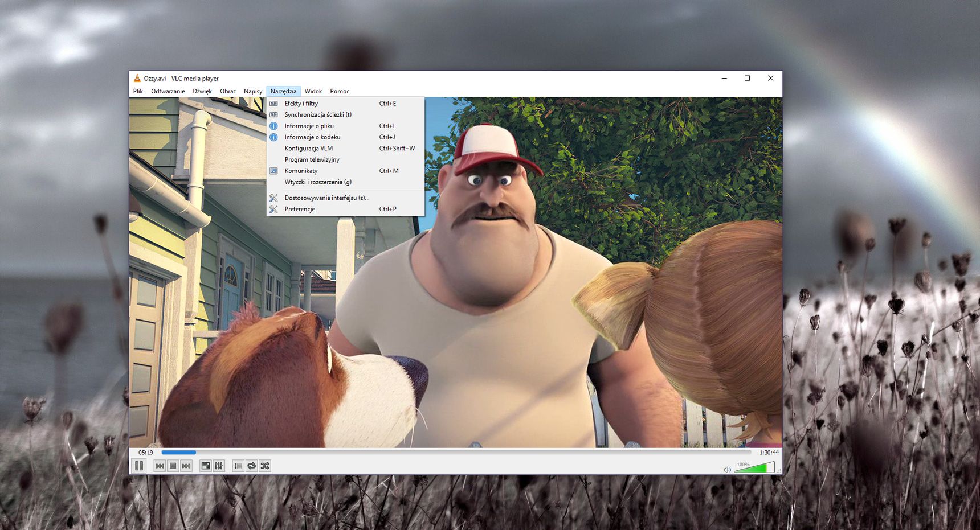The image size is (980, 530).
Task: Open Program telewizyjny entry
Action: click(x=345, y=159)
